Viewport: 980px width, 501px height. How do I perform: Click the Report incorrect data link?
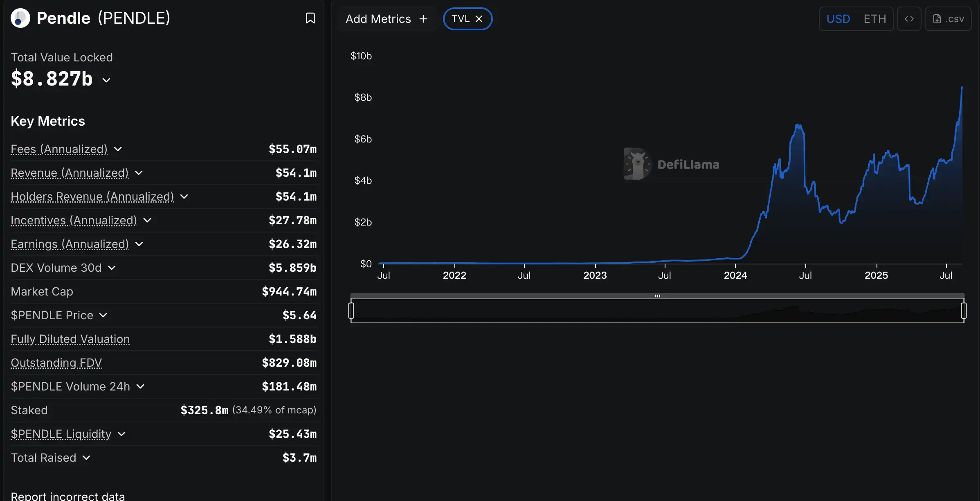tap(67, 496)
